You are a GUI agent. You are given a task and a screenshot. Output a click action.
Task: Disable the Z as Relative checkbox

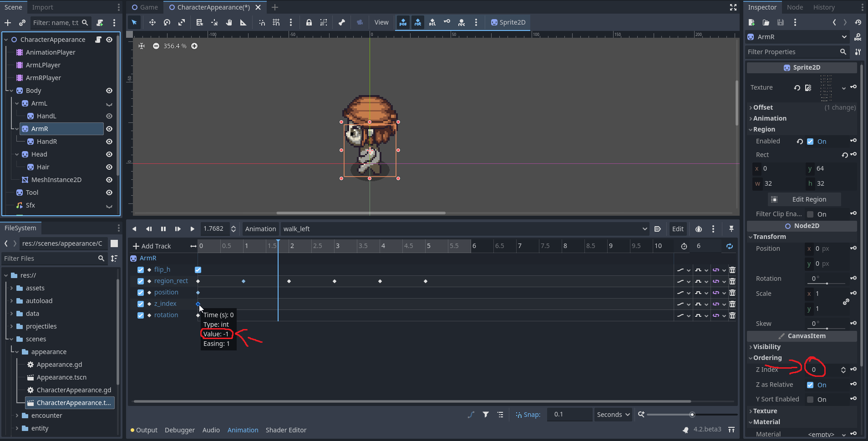tap(811, 385)
